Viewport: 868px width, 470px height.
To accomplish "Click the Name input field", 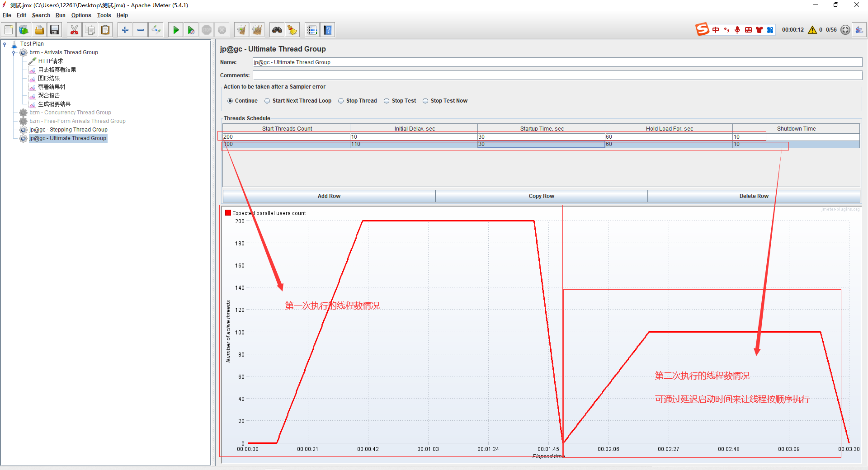I will 557,62.
